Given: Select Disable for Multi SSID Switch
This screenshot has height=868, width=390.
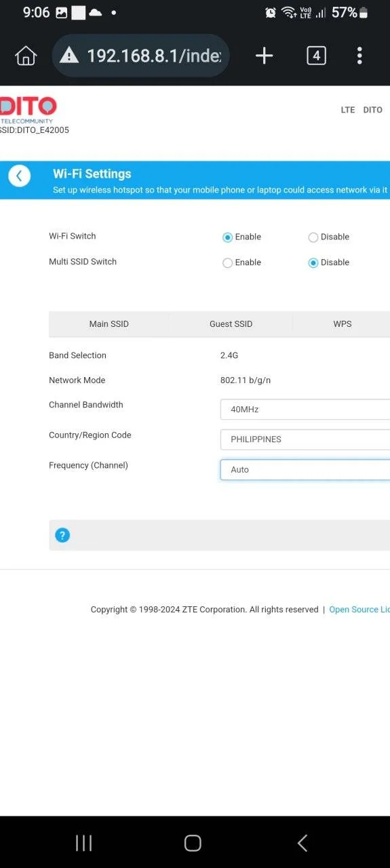Looking at the screenshot, I should [313, 263].
